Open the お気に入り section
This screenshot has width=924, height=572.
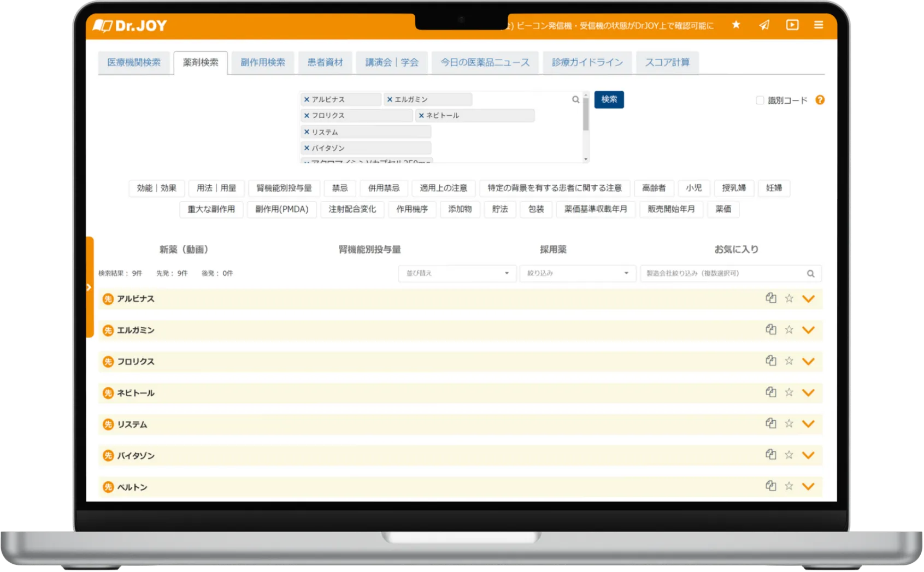tap(737, 250)
